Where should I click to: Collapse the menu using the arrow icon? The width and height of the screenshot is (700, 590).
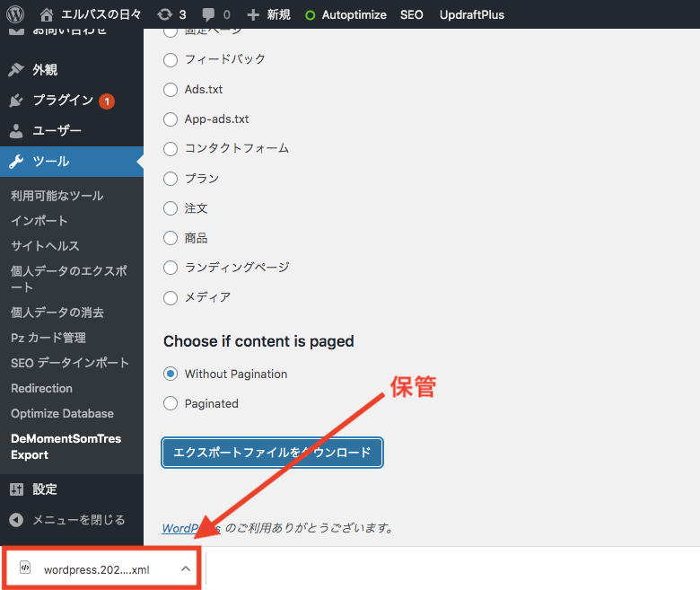point(16,520)
